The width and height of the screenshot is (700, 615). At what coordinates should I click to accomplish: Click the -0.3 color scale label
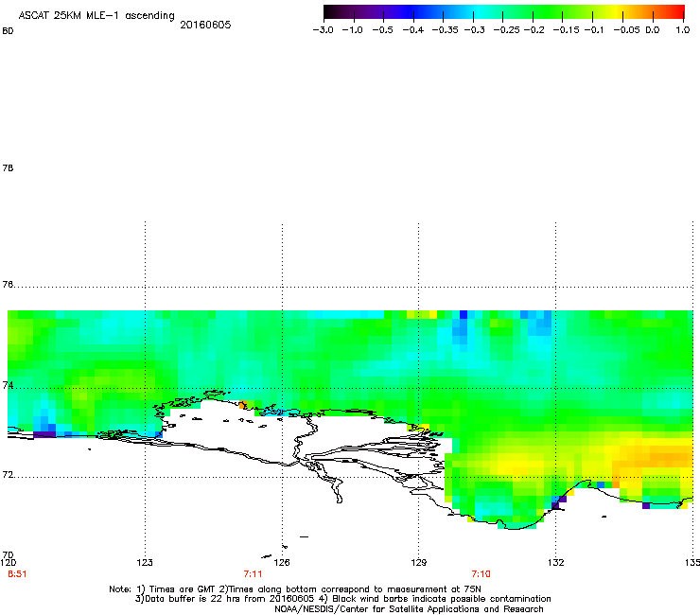click(x=475, y=30)
